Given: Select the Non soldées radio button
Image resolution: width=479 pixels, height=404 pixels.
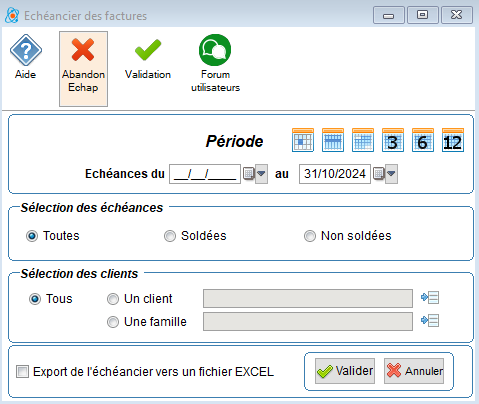Looking at the screenshot, I should 310,236.
